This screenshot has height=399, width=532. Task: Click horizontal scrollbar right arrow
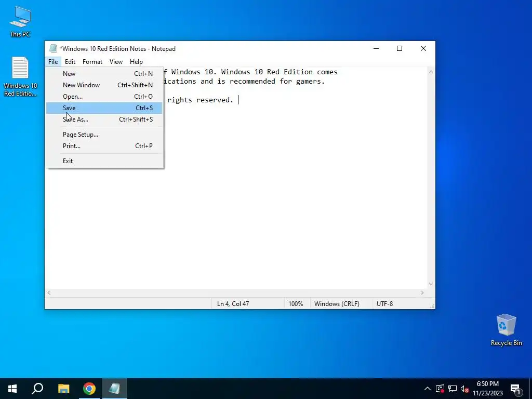[x=422, y=292]
